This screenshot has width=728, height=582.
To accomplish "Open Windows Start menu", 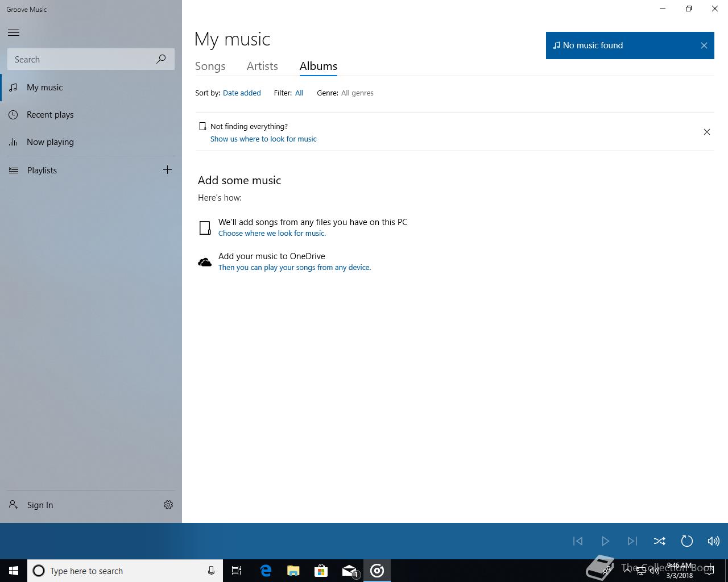I will [14, 571].
